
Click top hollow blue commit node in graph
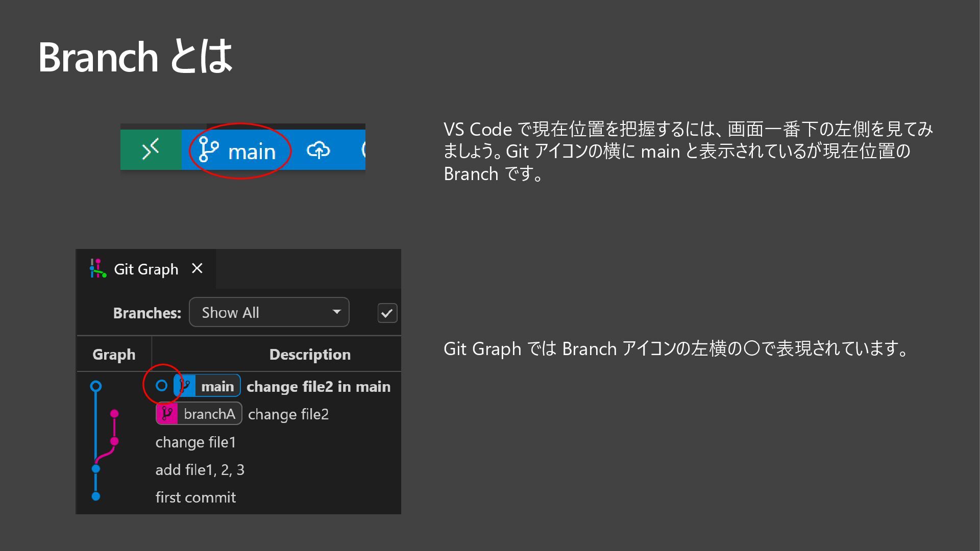pos(95,386)
